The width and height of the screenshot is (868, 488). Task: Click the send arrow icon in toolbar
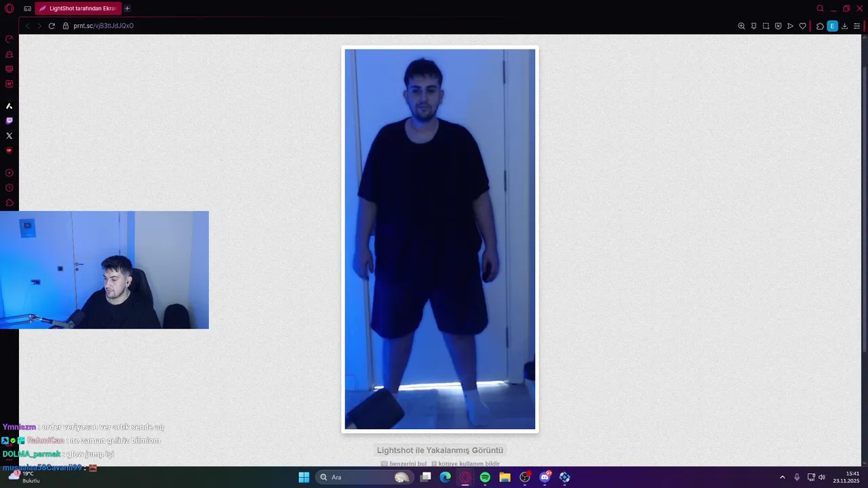pos(790,26)
